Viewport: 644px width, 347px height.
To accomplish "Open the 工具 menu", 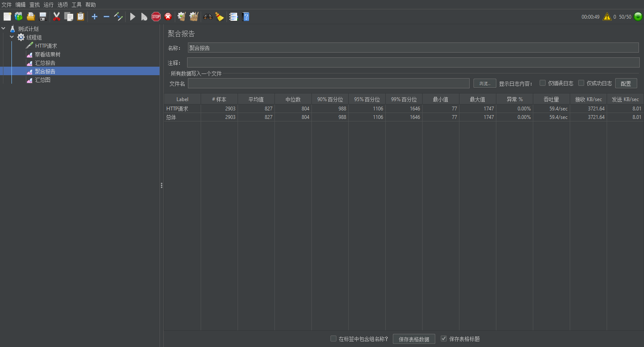I will [77, 5].
